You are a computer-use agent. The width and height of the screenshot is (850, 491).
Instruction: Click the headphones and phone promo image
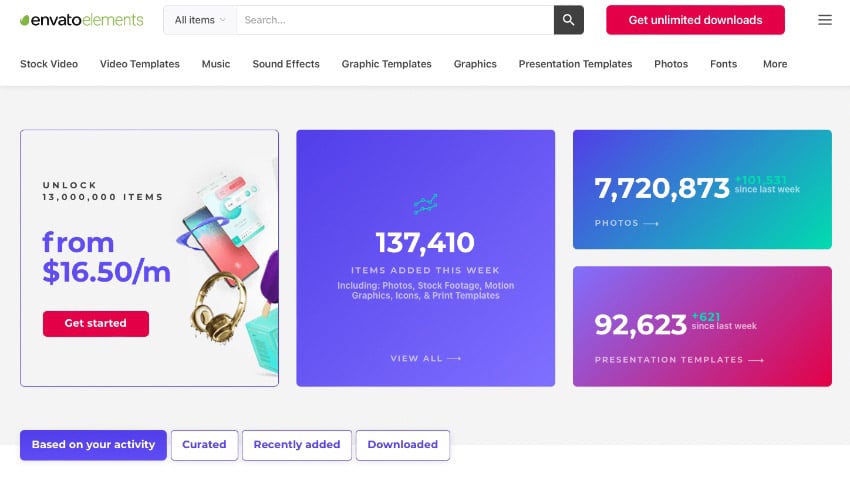[x=228, y=260]
